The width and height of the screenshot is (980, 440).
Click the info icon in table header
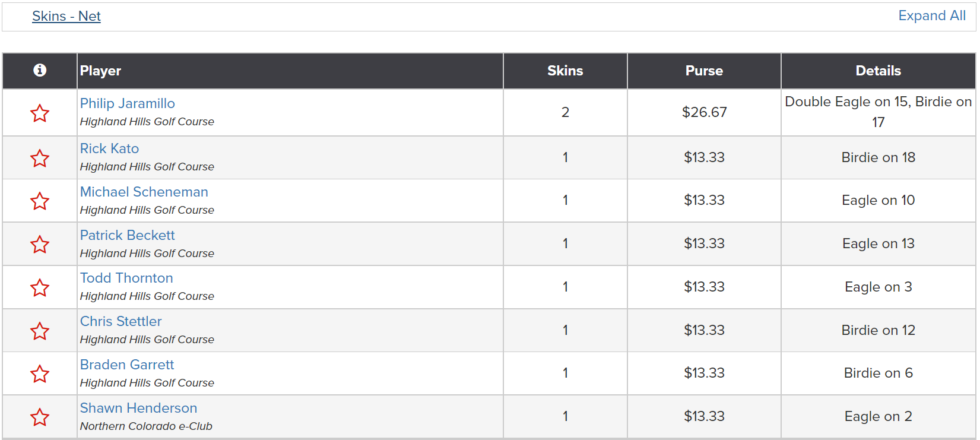pyautogui.click(x=40, y=70)
